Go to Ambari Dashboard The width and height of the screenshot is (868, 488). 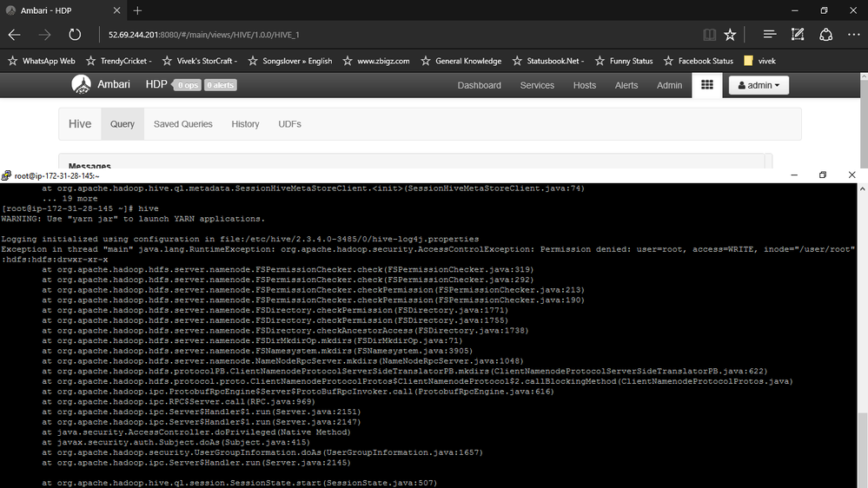pos(480,85)
